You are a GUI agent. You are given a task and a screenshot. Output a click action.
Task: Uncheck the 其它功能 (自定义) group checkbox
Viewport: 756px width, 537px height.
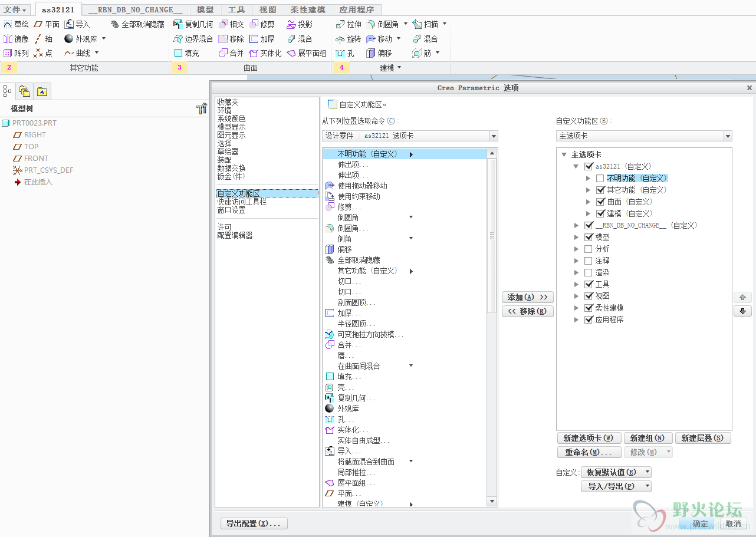[x=600, y=190]
